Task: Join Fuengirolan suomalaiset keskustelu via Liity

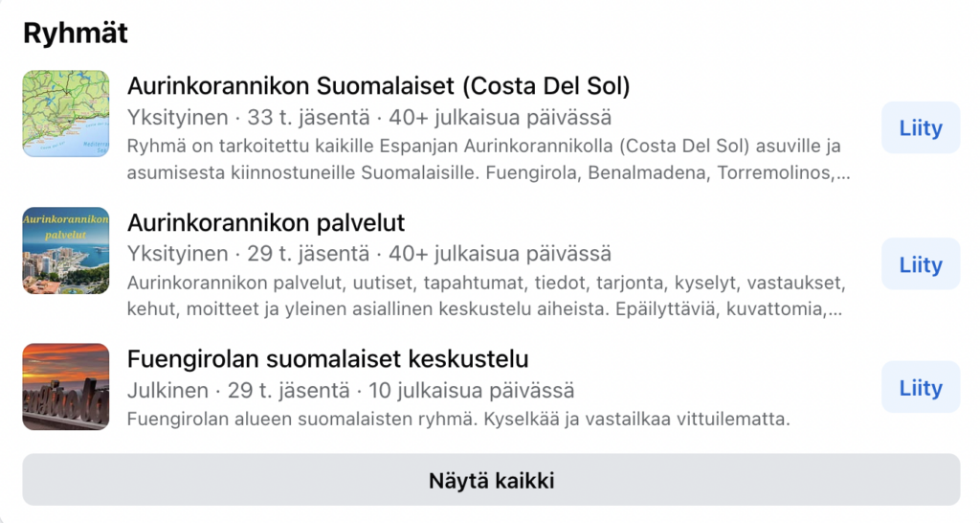Action: click(921, 388)
